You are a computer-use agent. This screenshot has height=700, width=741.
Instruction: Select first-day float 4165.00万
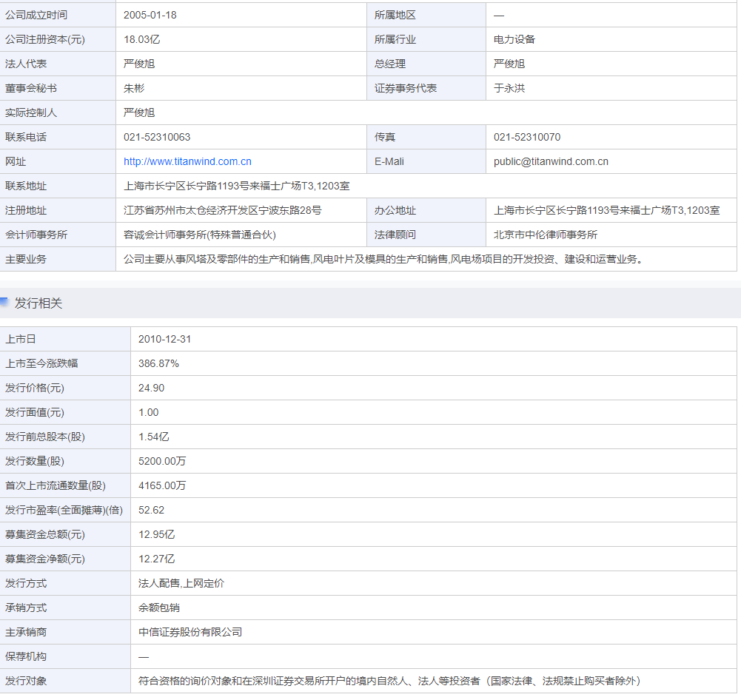point(161,485)
